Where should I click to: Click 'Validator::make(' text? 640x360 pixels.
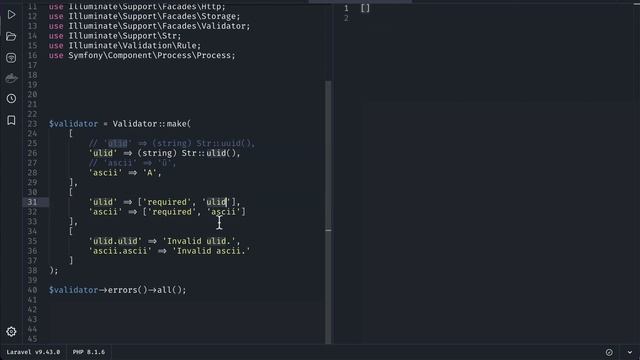click(x=152, y=124)
